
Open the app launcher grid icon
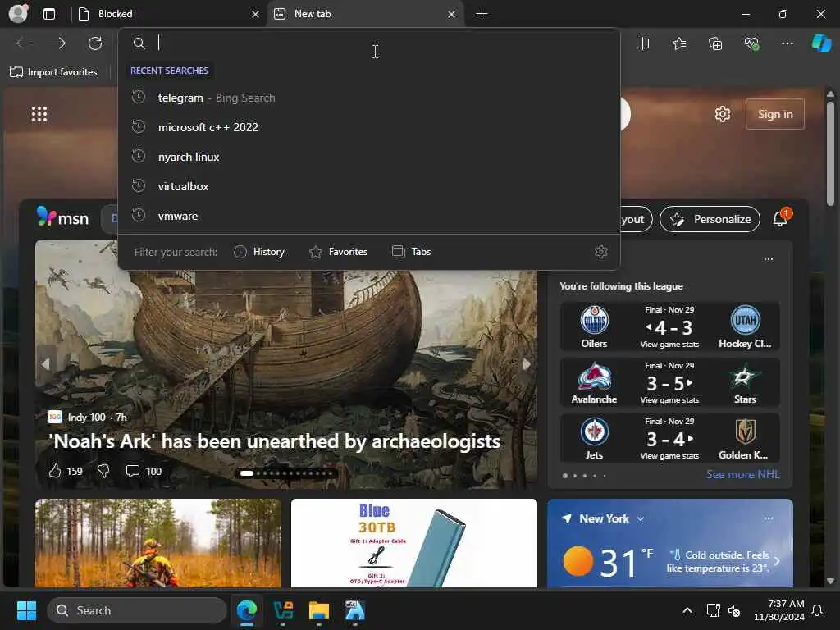click(x=39, y=114)
